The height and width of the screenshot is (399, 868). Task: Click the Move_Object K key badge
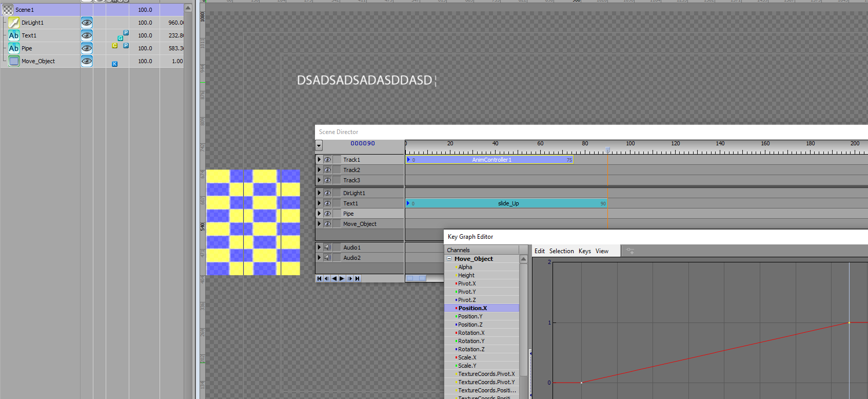(115, 64)
